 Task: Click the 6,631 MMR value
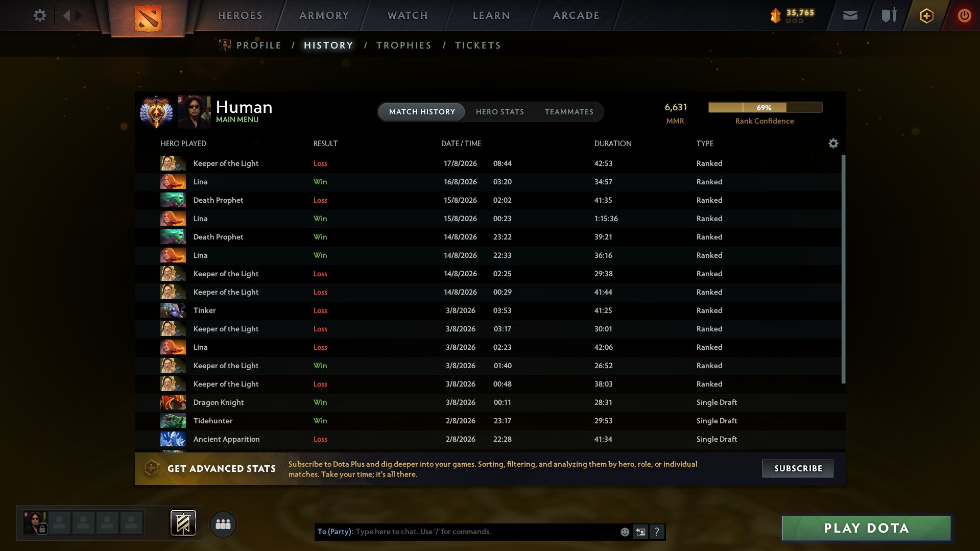click(676, 107)
